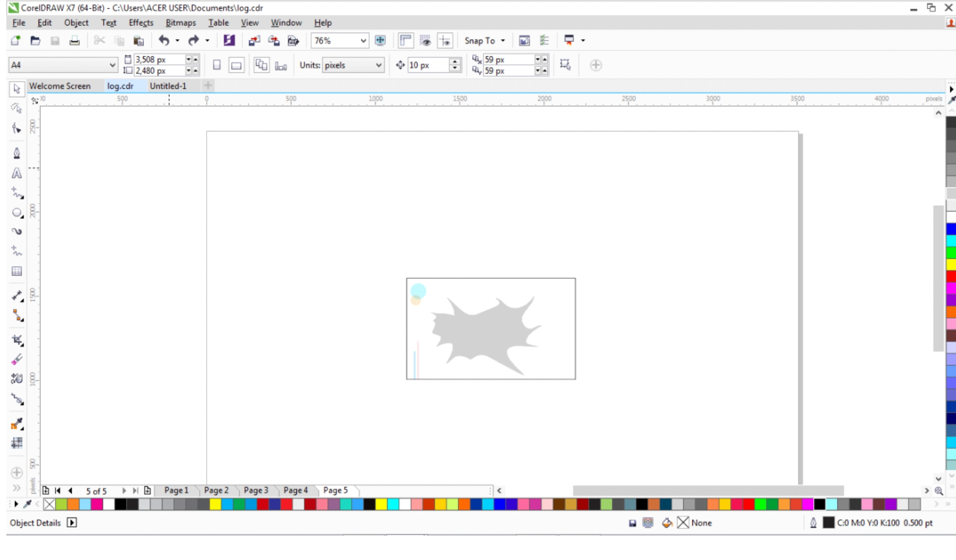This screenshot has width=956, height=560.
Task: Pick the yellow swatch in the vertical palette
Action: 951,265
